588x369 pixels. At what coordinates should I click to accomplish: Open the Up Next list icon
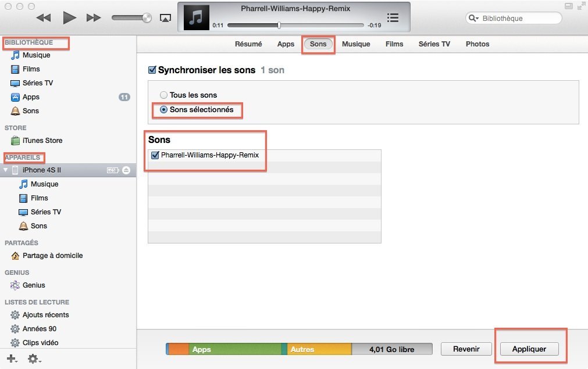click(x=393, y=17)
